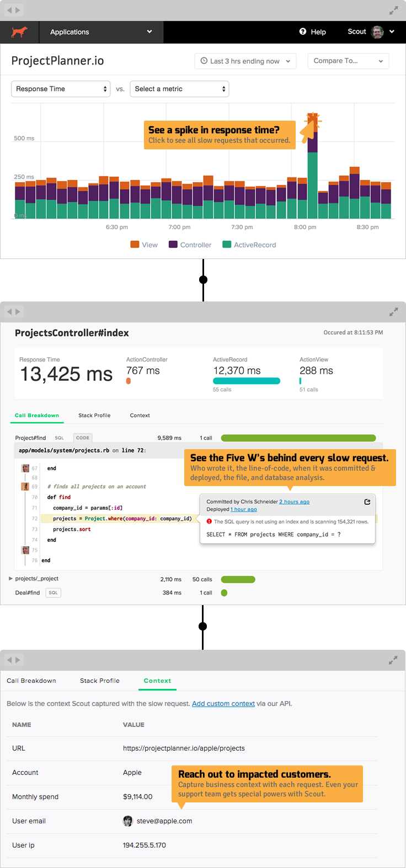
Task: Click the Apple account value
Action: 132,773
